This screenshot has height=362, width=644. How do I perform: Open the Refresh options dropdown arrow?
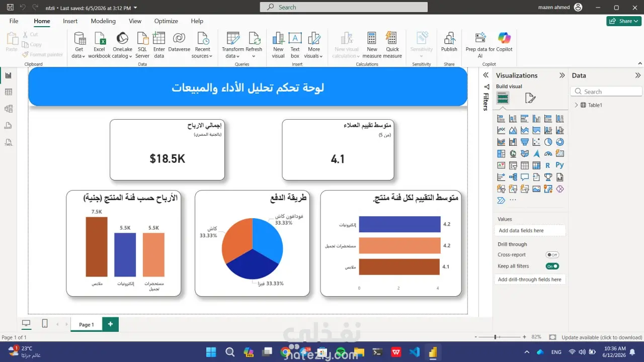(254, 56)
